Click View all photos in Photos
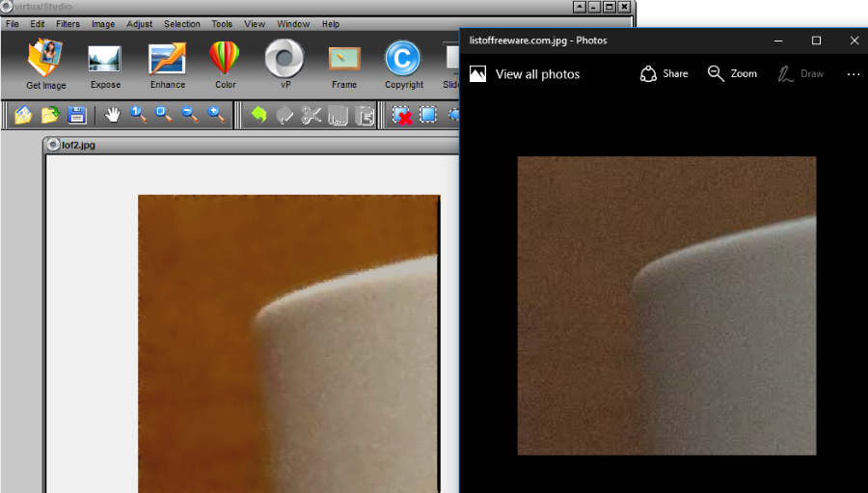868x493 pixels. coord(525,73)
